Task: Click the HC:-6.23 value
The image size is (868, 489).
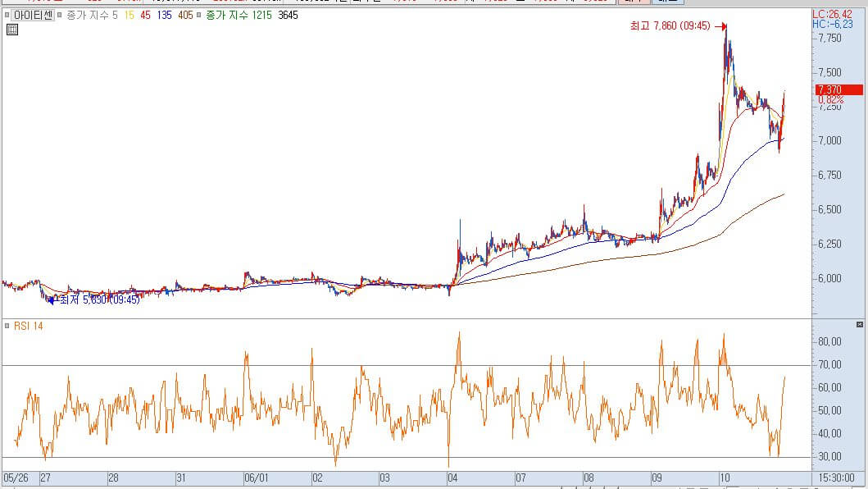Action: 832,24
